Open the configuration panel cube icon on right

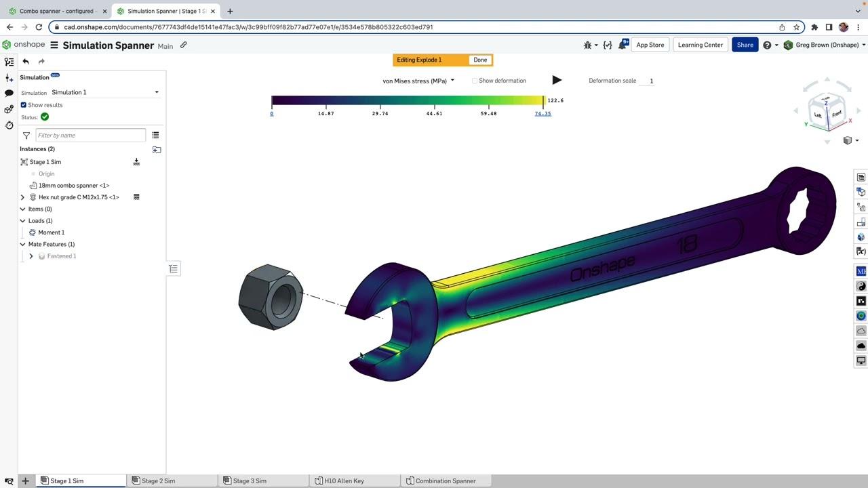861,192
